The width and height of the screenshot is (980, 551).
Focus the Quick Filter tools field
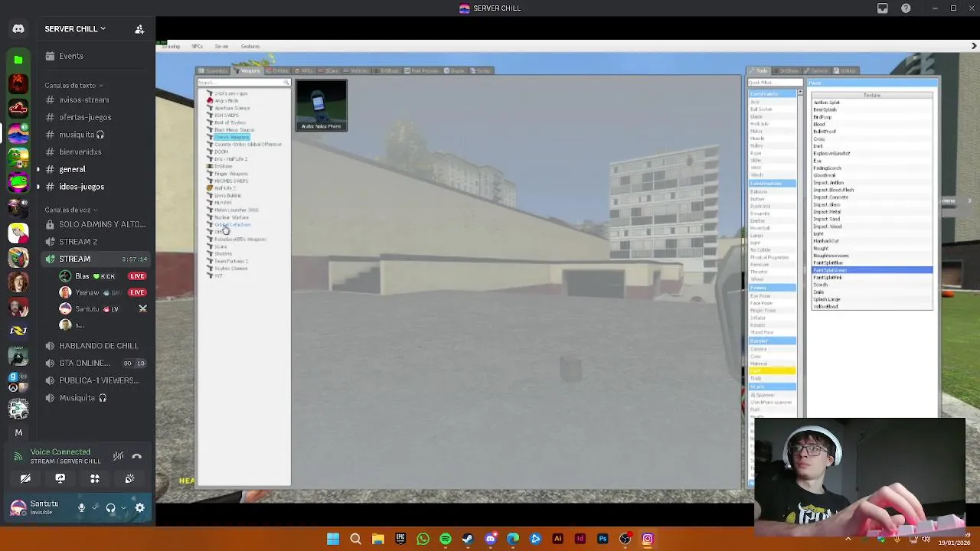[775, 83]
